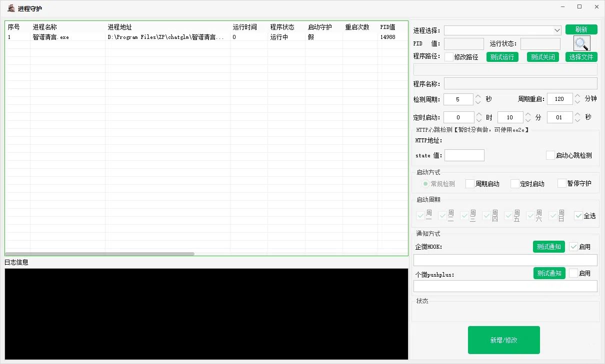Toggle 启动心跳检测 checkbox
The image size is (605, 364).
[x=550, y=155]
